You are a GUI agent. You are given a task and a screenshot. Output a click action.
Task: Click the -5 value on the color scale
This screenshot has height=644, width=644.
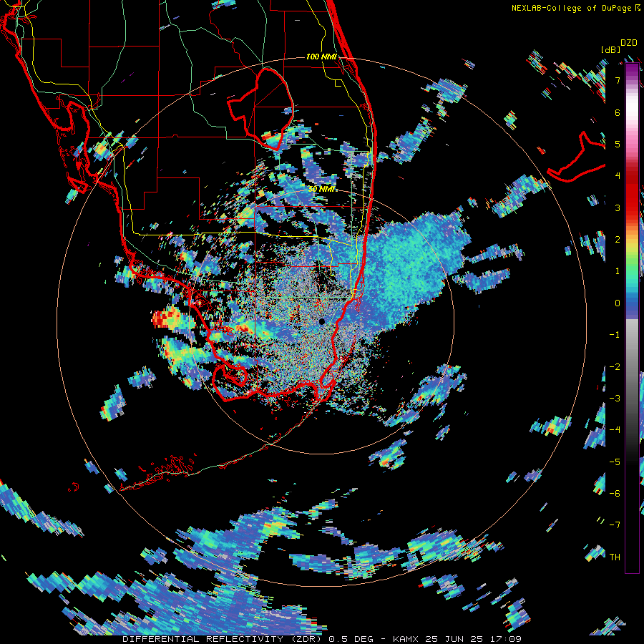tap(615, 462)
